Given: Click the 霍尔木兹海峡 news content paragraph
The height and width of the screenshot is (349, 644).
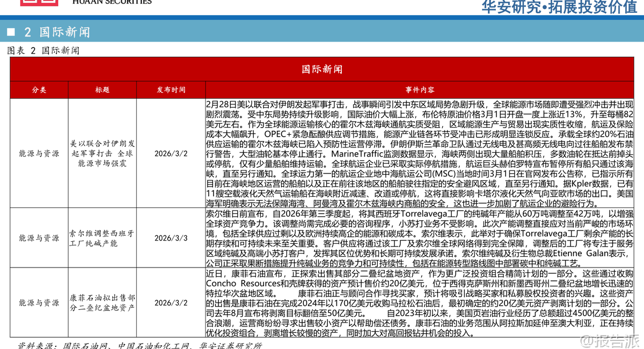Looking at the screenshot, I should coord(420,153).
